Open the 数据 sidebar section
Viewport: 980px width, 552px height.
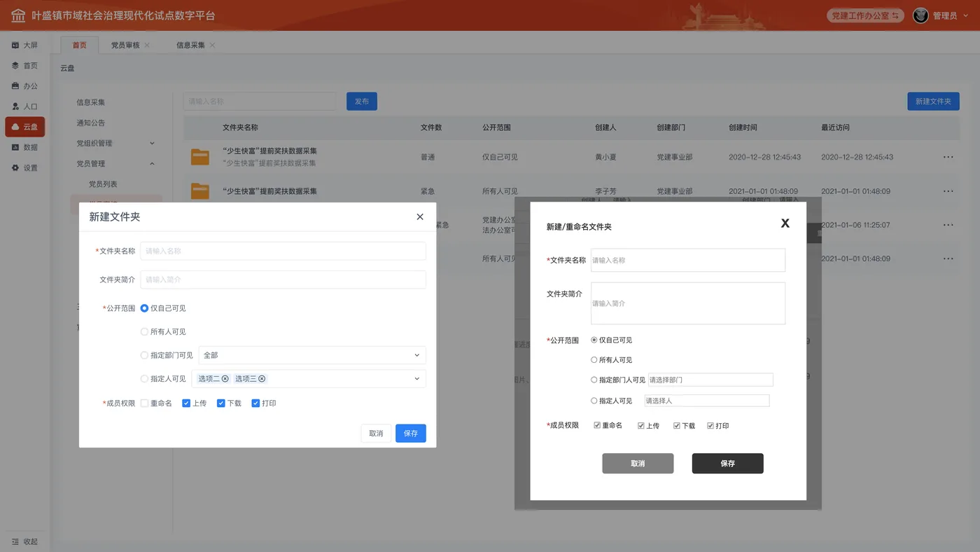[24, 147]
